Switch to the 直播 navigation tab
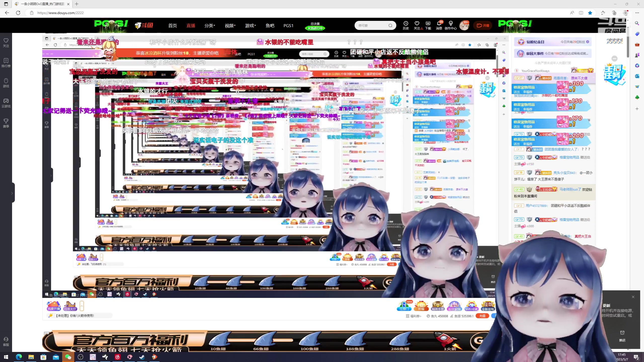 click(191, 25)
